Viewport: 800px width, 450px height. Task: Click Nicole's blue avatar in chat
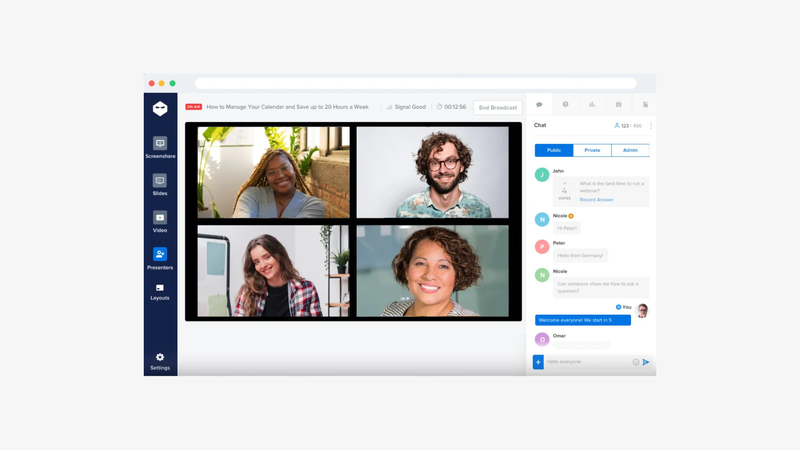[542, 219]
